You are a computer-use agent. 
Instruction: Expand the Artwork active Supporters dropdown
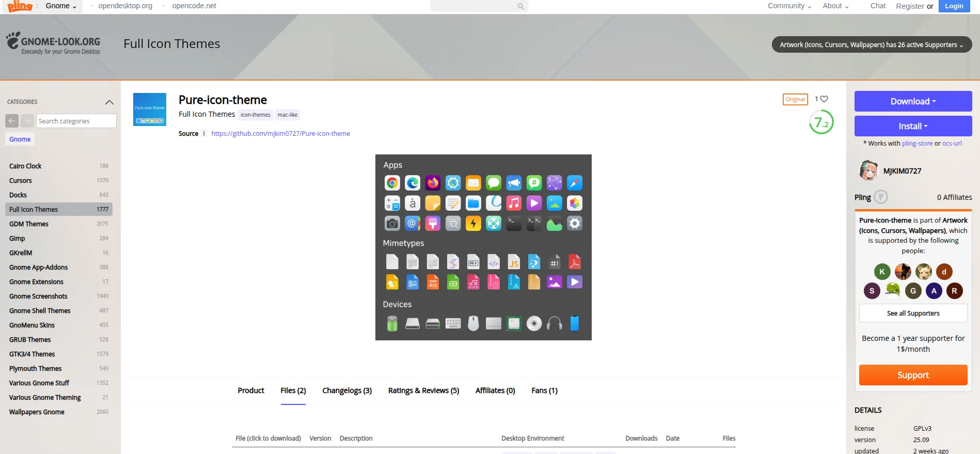point(872,45)
